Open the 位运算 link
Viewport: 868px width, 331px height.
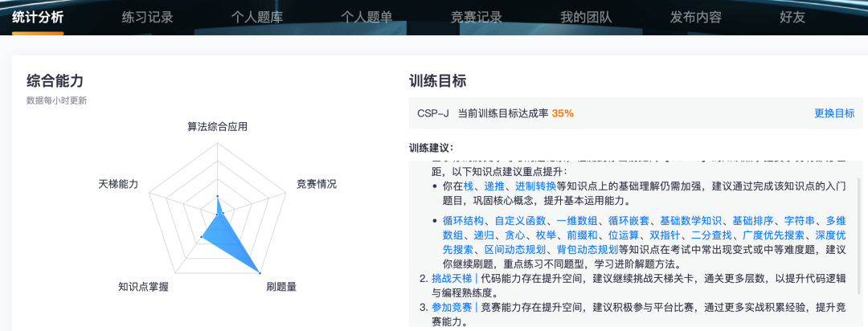point(624,235)
